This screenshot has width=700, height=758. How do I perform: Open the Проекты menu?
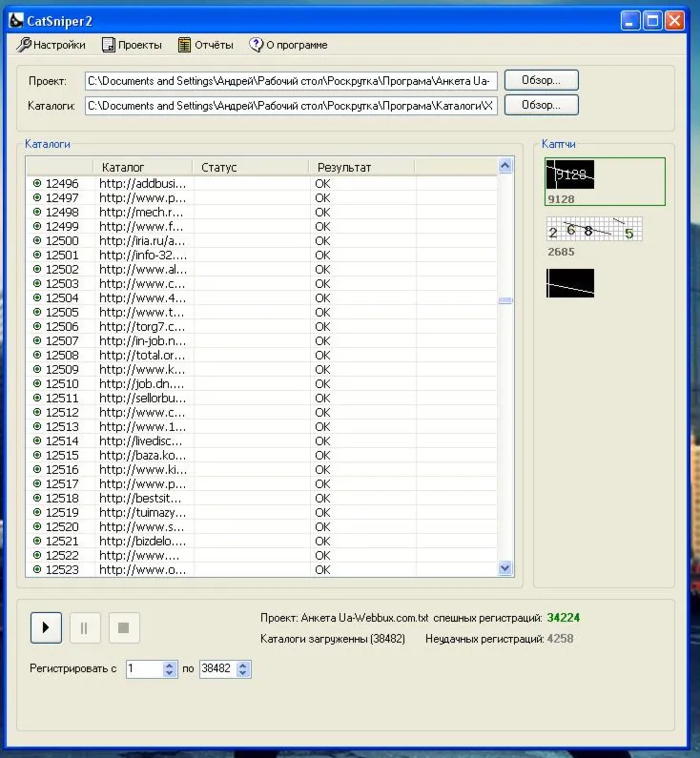pos(132,45)
